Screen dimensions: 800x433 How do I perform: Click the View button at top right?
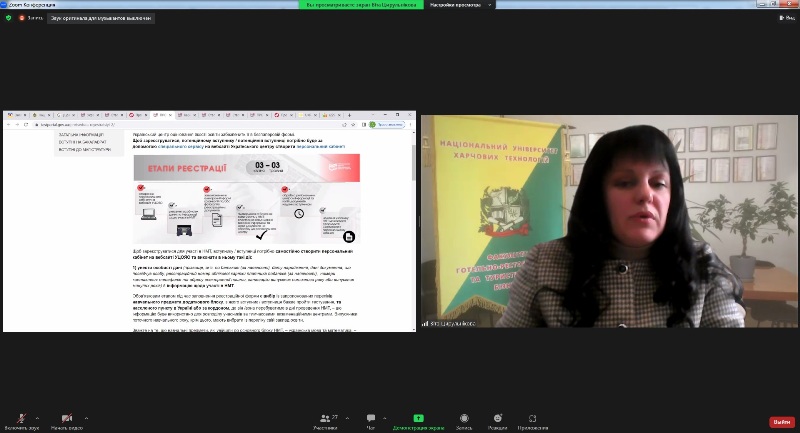[787, 18]
